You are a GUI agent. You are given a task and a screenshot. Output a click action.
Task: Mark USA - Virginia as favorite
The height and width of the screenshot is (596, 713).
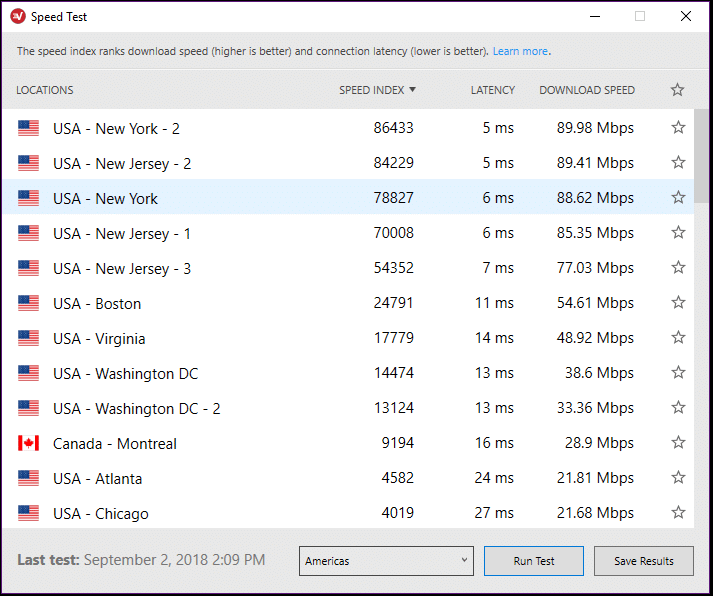pyautogui.click(x=678, y=337)
